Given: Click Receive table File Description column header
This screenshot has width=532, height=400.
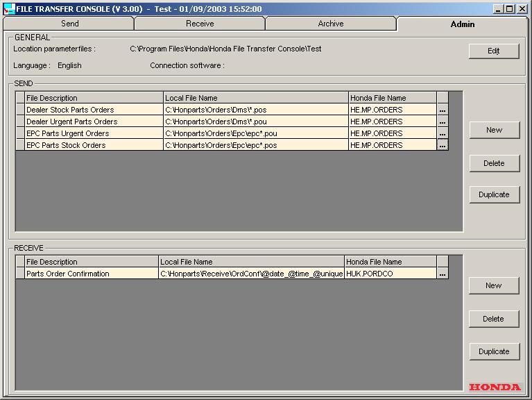Looking at the screenshot, I should click(x=92, y=262).
